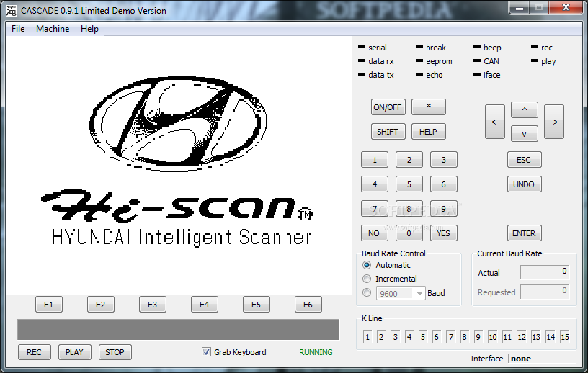Open the Machine menu
This screenshot has width=588, height=373.
[x=53, y=29]
